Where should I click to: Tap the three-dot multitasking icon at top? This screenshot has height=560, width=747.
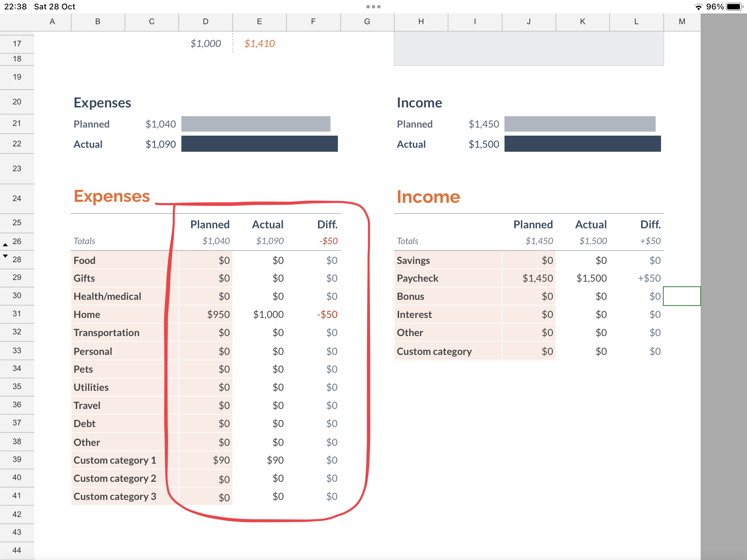coord(373,7)
